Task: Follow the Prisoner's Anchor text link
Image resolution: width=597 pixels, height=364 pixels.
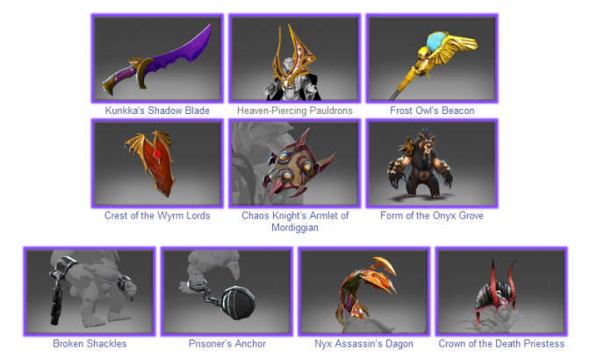Action: click(x=227, y=344)
